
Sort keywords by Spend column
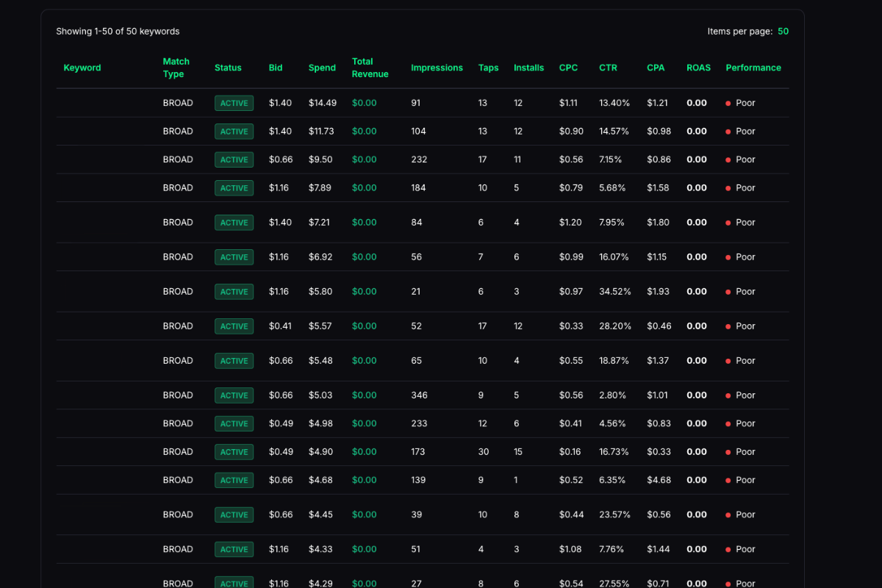(322, 68)
